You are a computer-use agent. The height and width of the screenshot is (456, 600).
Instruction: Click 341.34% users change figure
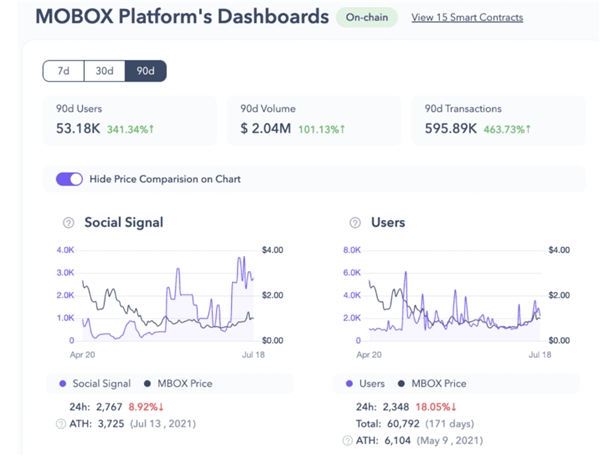tap(130, 129)
